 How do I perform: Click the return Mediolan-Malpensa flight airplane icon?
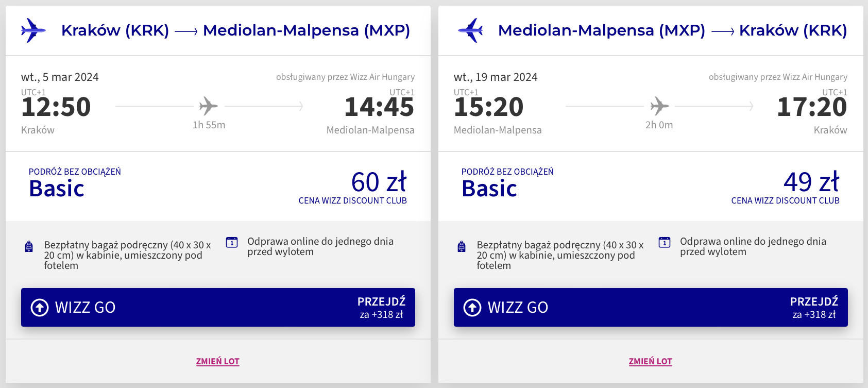pyautogui.click(x=470, y=30)
